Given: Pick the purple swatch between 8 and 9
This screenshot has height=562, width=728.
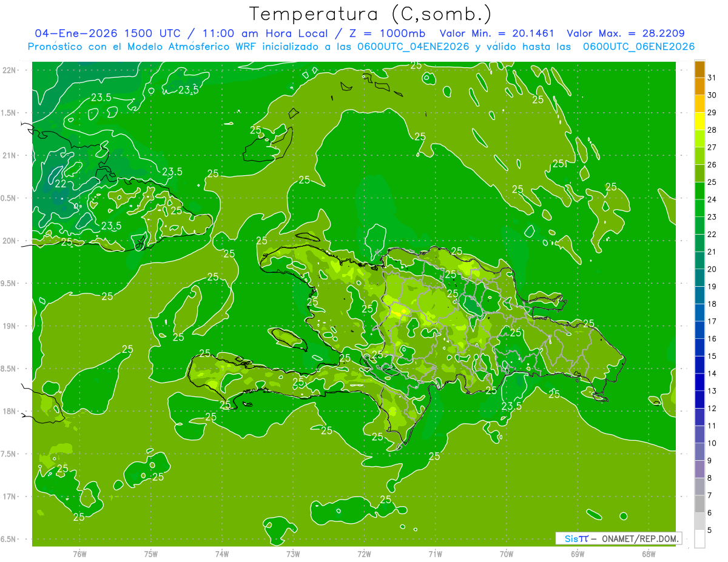Looking at the screenshot, I should coord(699,469).
